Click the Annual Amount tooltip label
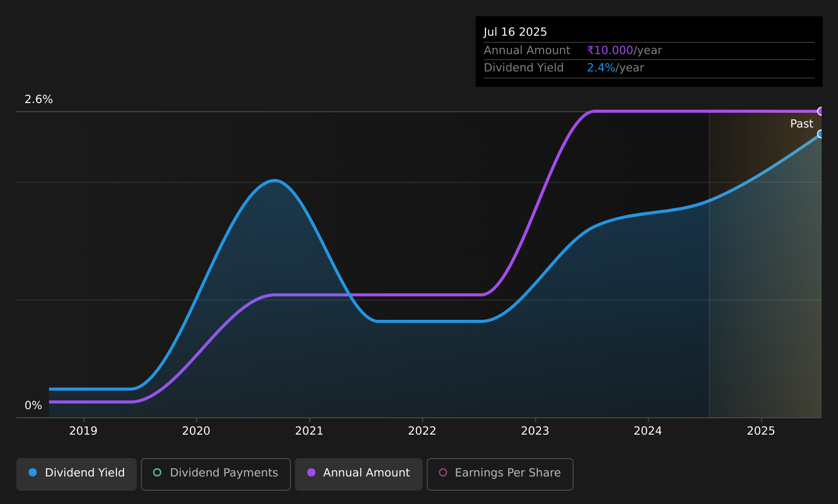 (x=527, y=51)
